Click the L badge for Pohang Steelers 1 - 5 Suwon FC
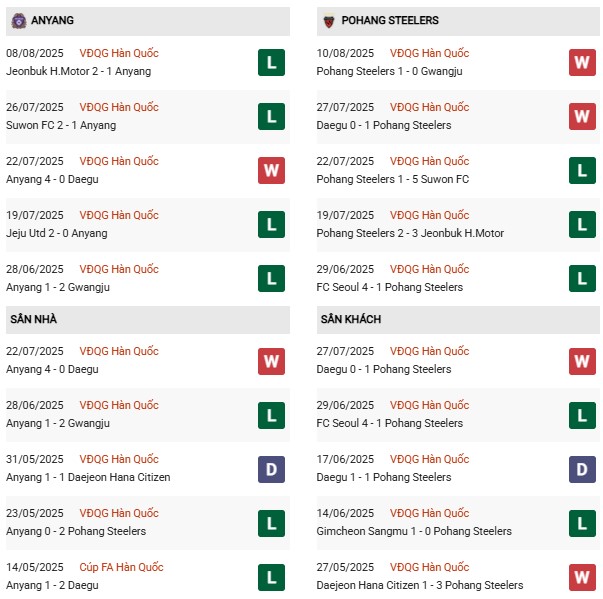Viewport: 603px width, 599px height. [582, 171]
